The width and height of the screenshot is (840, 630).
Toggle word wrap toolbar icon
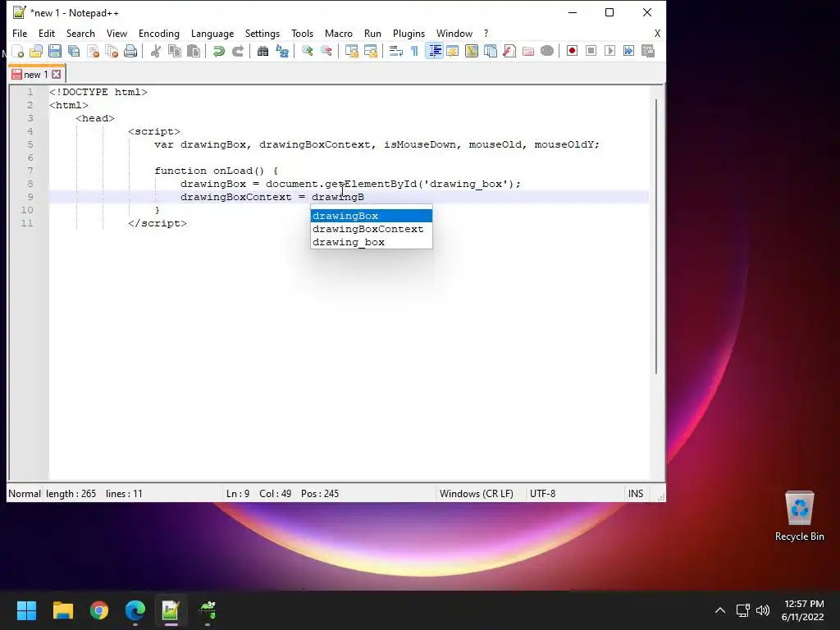(396, 51)
